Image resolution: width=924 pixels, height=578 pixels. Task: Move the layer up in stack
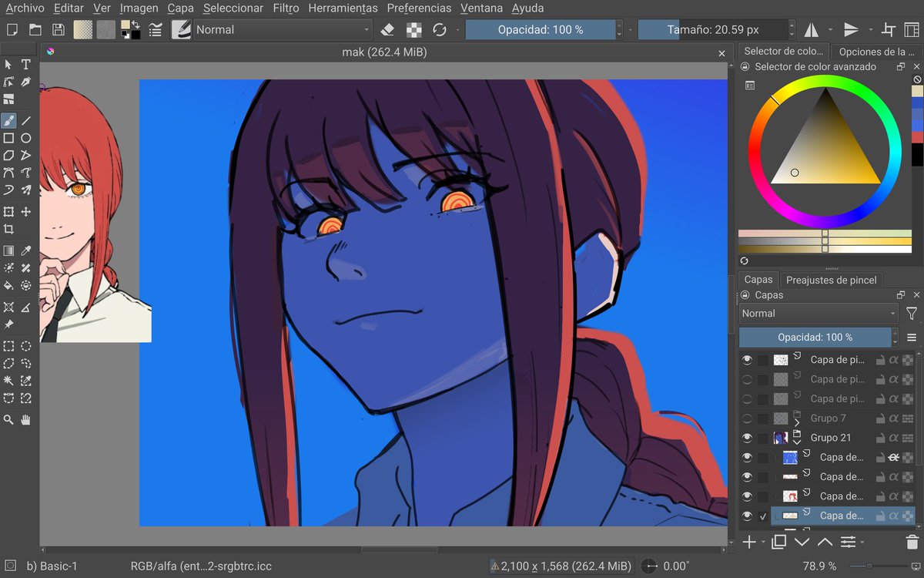[825, 542]
